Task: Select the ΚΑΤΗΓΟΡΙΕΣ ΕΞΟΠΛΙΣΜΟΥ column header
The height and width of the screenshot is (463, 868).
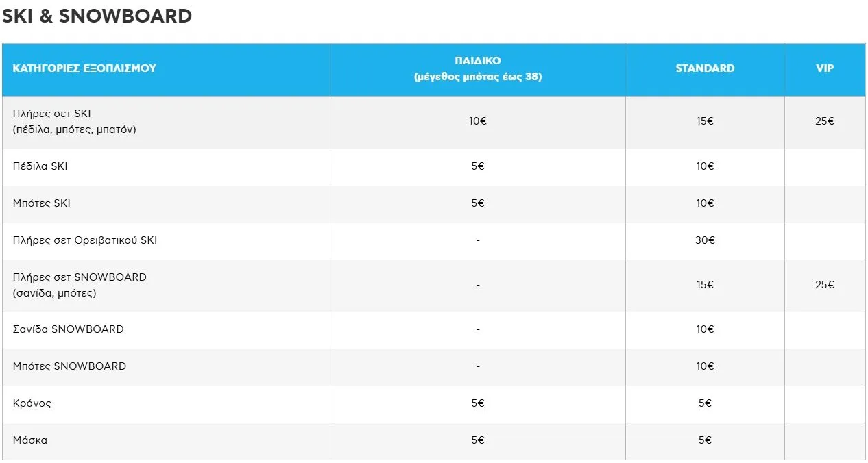Action: (84, 68)
